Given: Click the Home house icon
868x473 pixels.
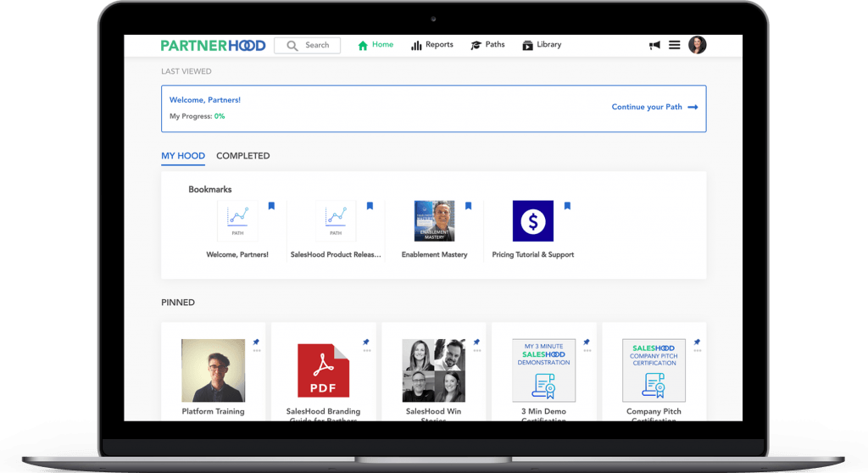Looking at the screenshot, I should coord(363,46).
